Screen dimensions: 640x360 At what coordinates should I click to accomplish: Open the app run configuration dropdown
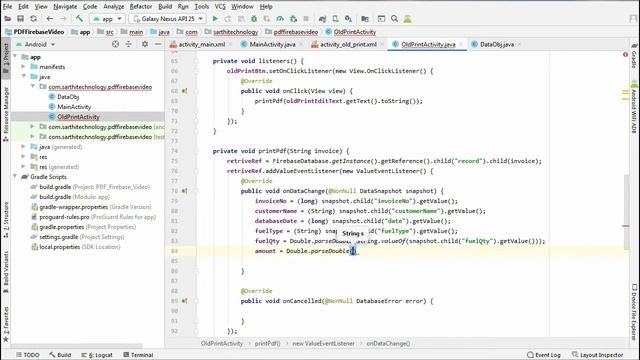[107, 19]
